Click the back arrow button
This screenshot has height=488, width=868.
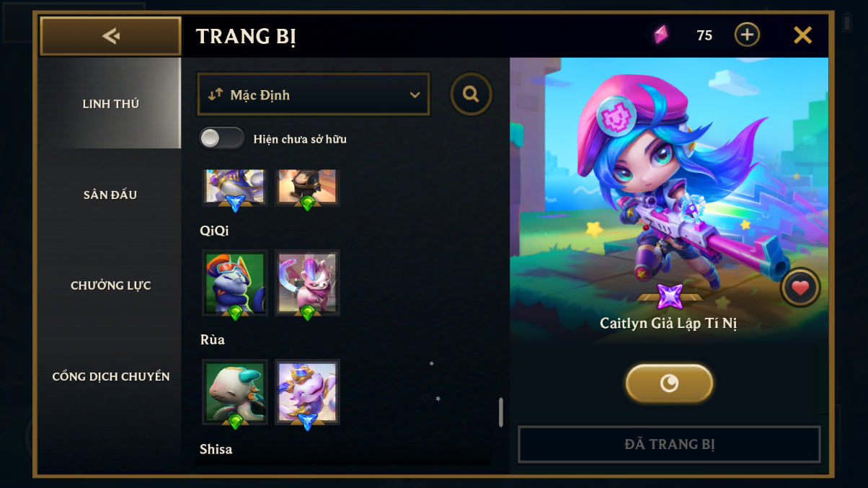click(110, 36)
